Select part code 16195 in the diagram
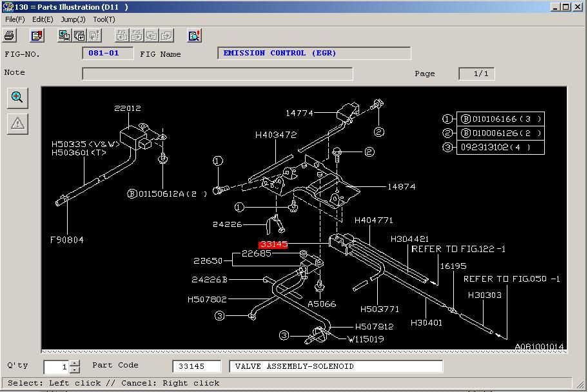Image resolution: width=588 pixels, height=392 pixels. (453, 266)
